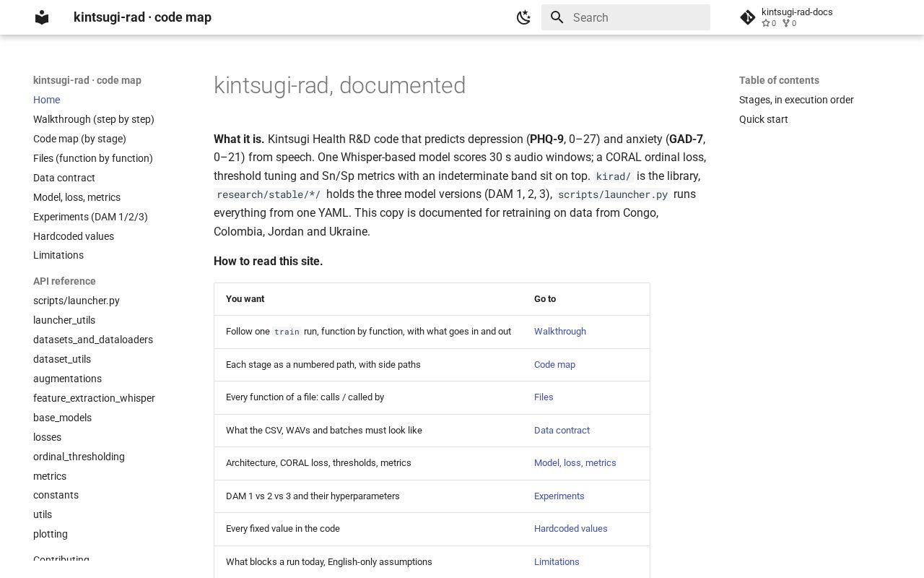Open datasets_and_dataloaders API reference
This screenshot has height=578, width=924.
(93, 340)
